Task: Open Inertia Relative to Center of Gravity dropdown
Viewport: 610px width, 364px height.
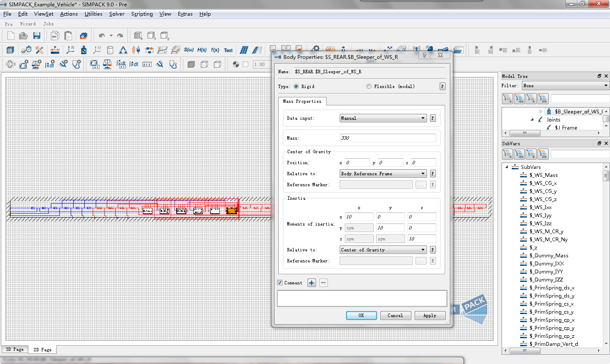Action: 383,250
